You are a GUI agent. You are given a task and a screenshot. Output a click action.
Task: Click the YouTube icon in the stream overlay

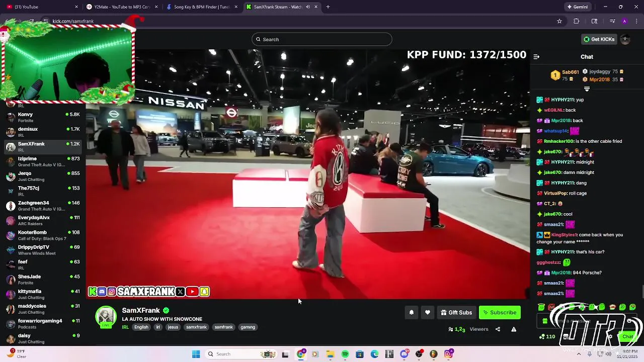coord(192,292)
